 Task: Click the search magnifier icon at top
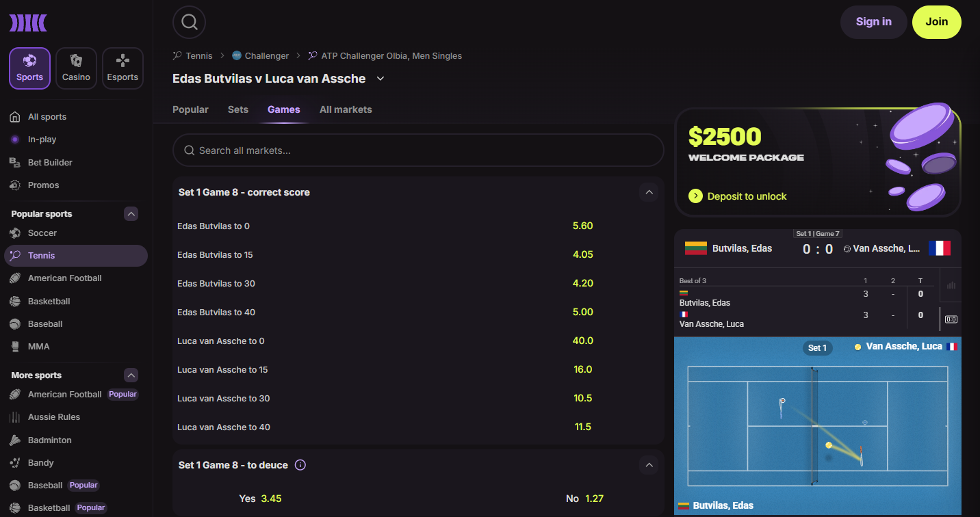(x=190, y=22)
